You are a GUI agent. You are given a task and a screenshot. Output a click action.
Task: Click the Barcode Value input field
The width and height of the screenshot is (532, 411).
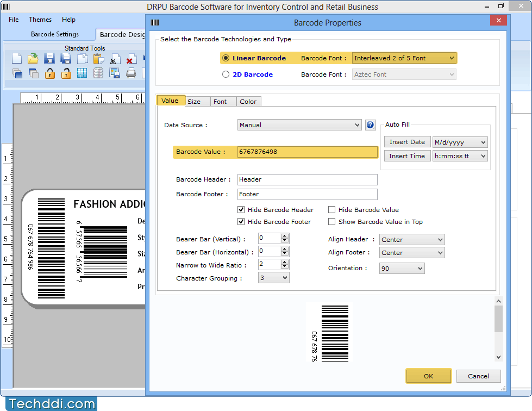(x=308, y=152)
